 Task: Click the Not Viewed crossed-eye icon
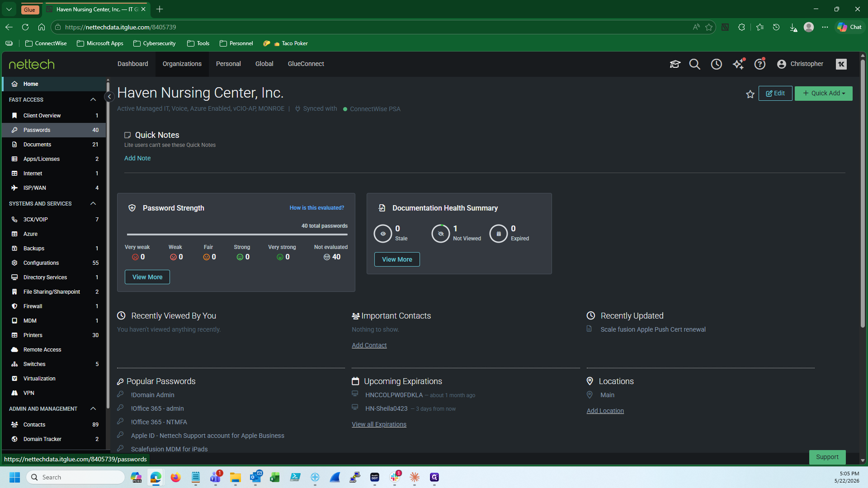click(441, 234)
